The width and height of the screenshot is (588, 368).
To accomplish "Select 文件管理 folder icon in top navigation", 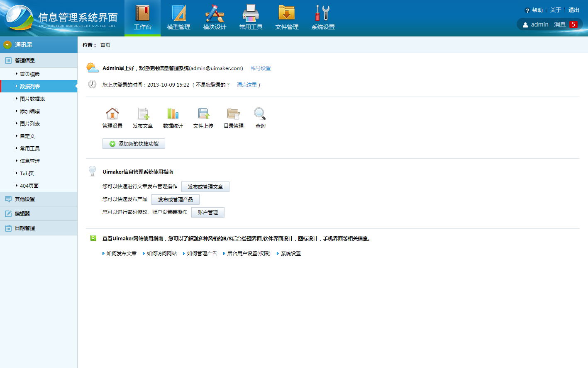I will point(287,14).
